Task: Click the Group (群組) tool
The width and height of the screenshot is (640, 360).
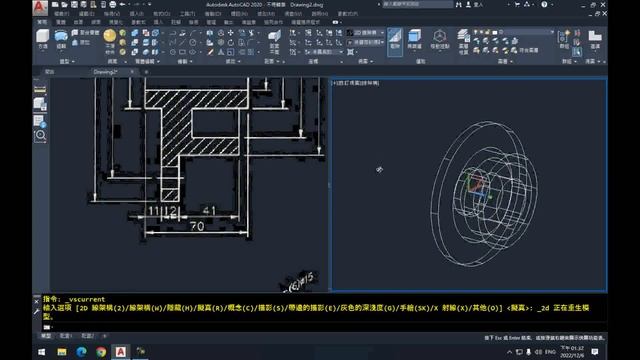Action: pos(564,39)
